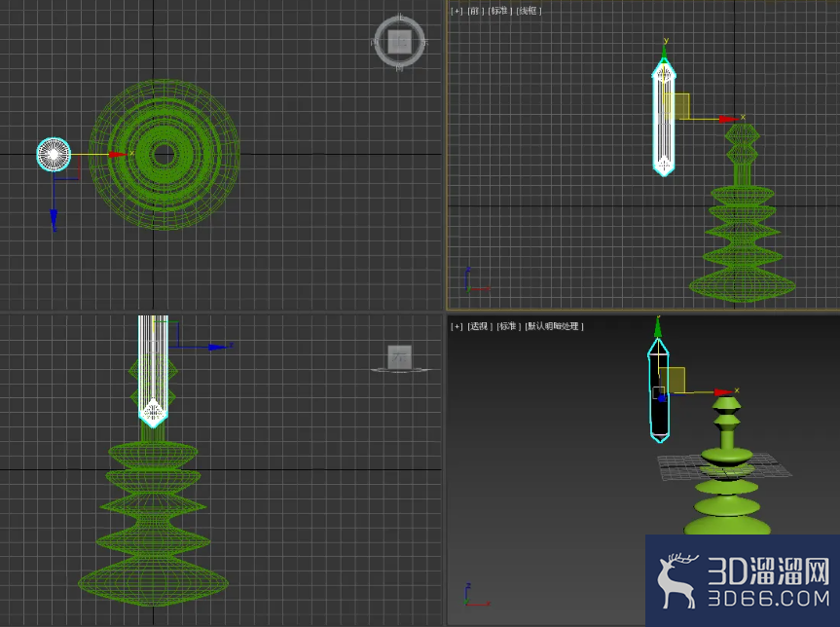
Task: Open 标准 menu in the Front viewport
Action: tap(500, 11)
